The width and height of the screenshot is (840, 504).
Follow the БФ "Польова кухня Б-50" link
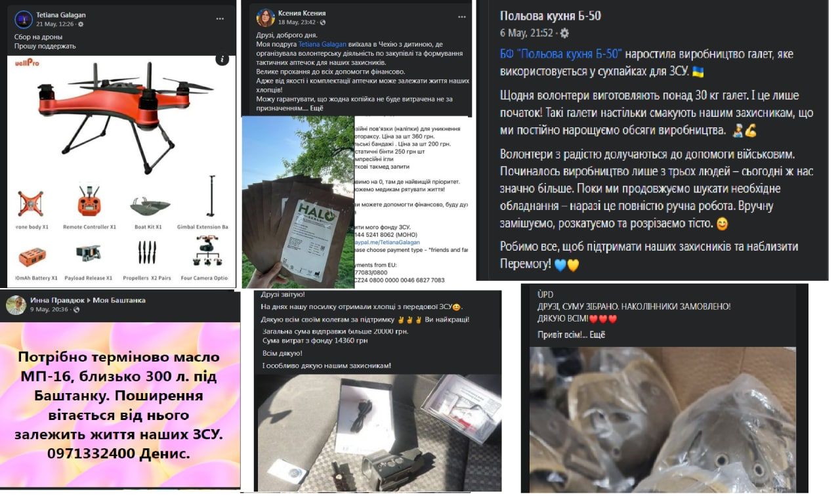(560, 54)
